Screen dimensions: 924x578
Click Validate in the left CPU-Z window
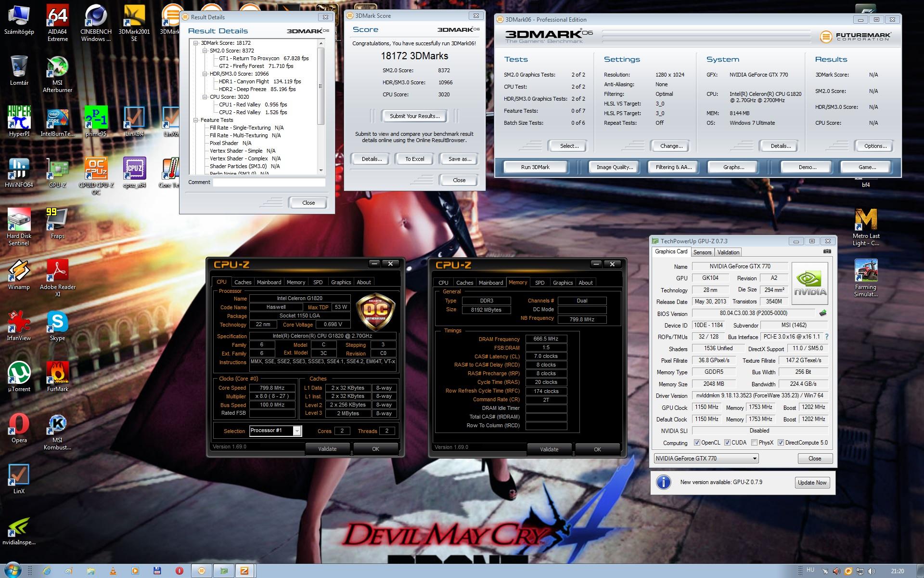327,449
